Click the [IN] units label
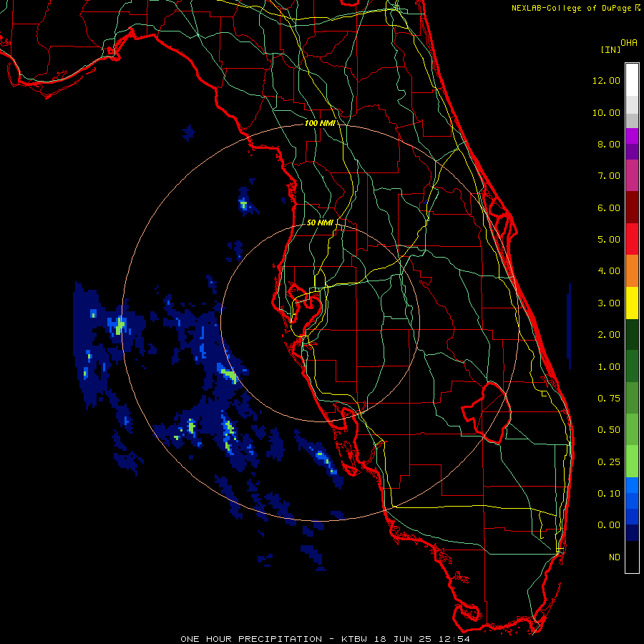Image resolution: width=644 pixels, height=644 pixels. click(610, 49)
